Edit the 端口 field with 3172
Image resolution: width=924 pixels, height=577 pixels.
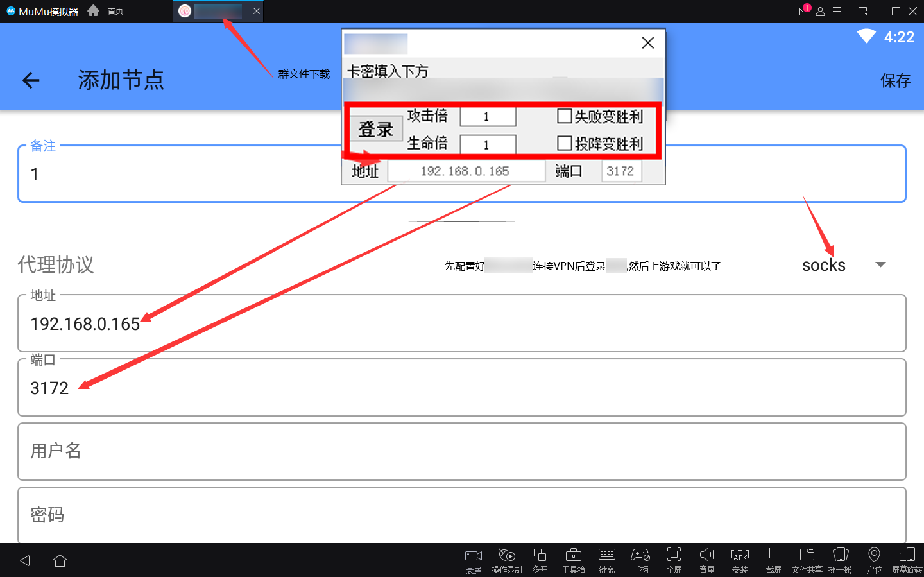click(462, 388)
